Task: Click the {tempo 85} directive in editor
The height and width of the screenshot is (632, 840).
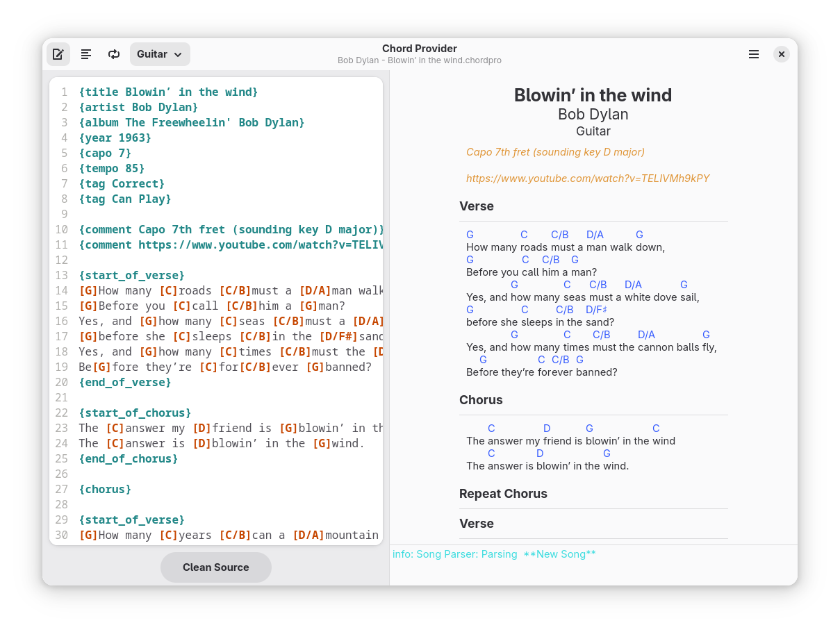Action: [112, 168]
